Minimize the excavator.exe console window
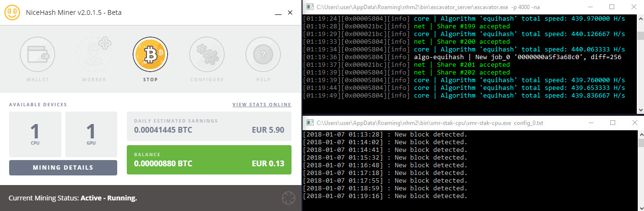644x211 pixels. click(x=590, y=7)
